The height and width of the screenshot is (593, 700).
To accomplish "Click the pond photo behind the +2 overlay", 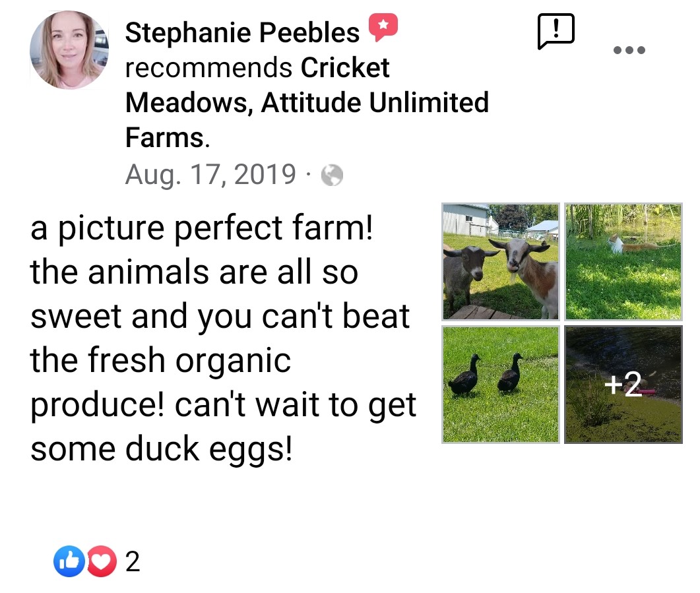I will click(623, 422).
